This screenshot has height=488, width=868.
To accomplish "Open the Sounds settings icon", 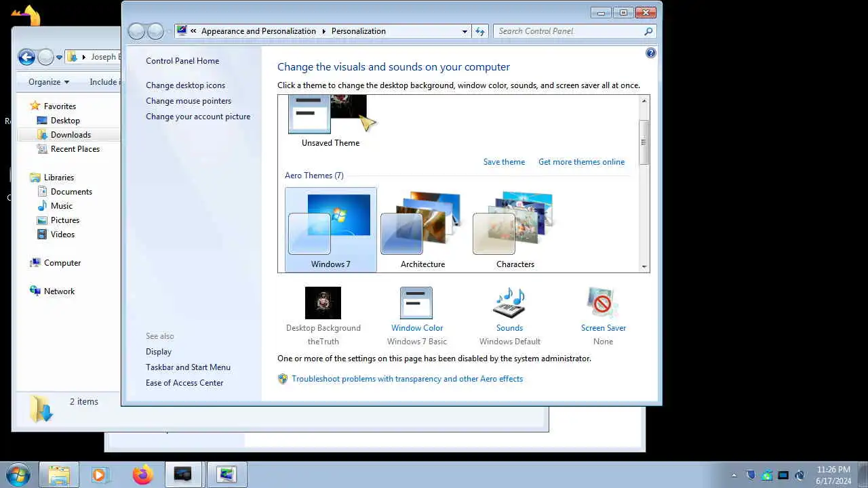I will (509, 303).
